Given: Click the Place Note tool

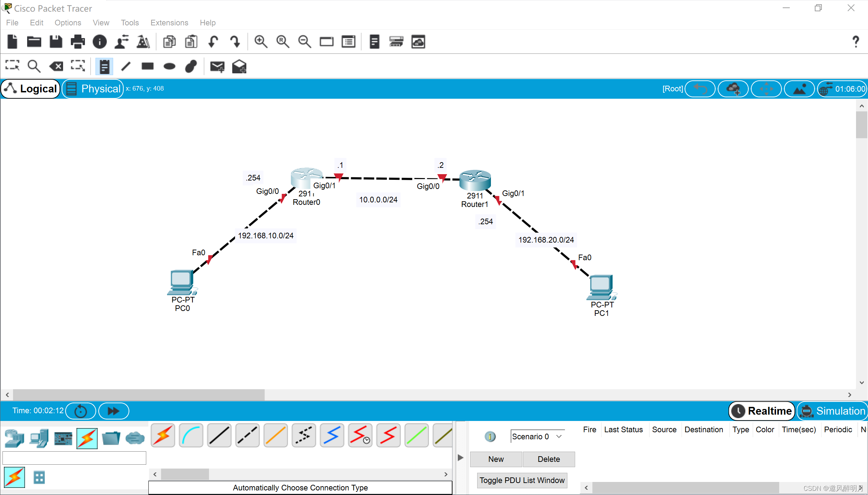Looking at the screenshot, I should pos(104,66).
